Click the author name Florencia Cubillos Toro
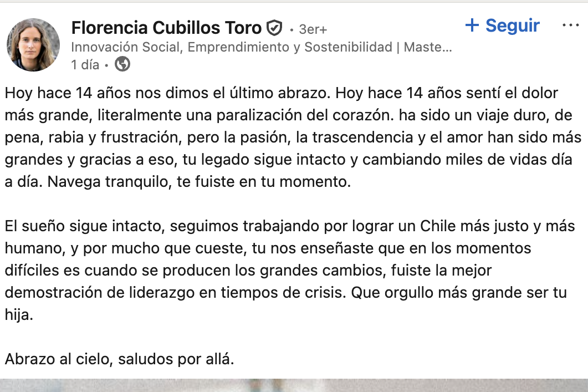Viewport: 588px width, 392px height. point(166,28)
